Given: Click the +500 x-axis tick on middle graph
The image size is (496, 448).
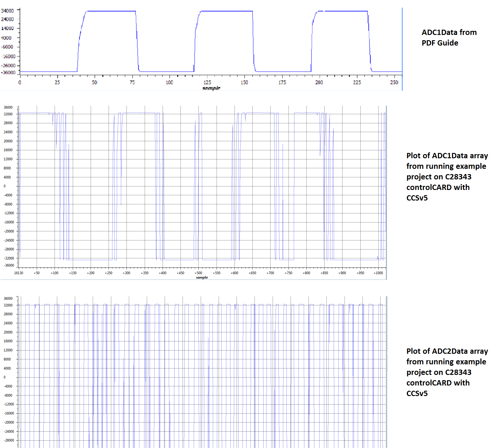Looking at the screenshot, I should (x=198, y=273).
